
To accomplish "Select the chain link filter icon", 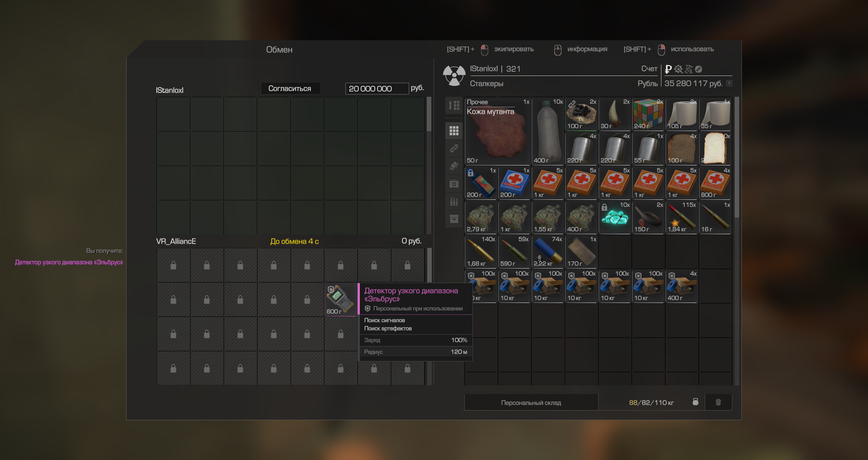I will (454, 148).
